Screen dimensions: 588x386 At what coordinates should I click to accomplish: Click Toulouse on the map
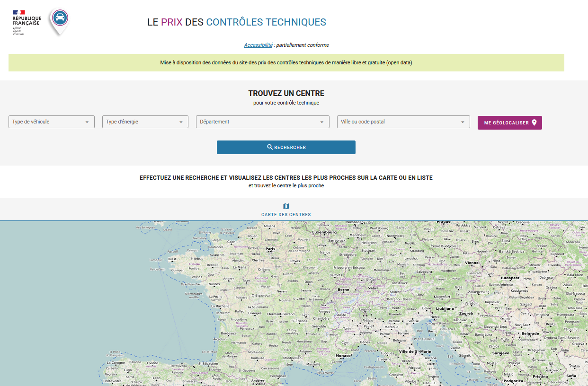pos(258,358)
